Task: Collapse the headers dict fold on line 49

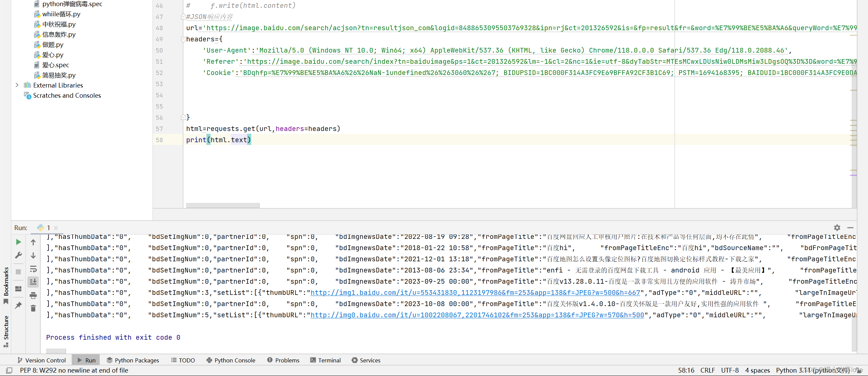Action: pos(183,39)
